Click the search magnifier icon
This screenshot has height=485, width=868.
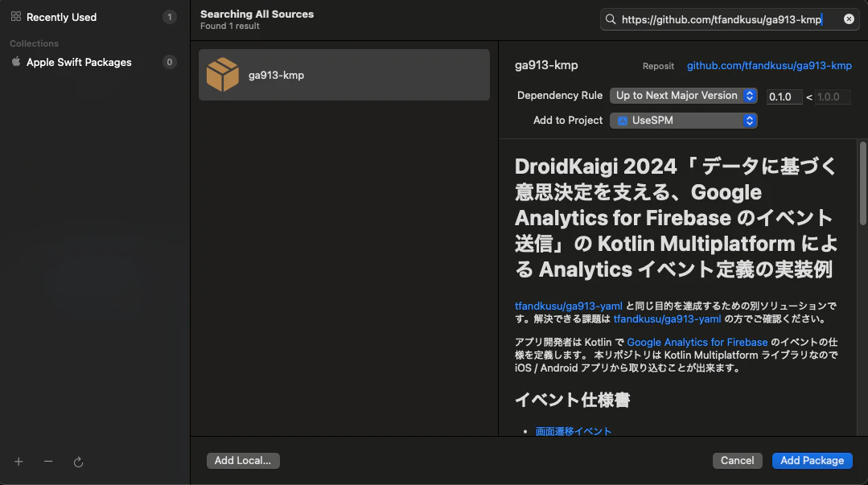(x=611, y=19)
